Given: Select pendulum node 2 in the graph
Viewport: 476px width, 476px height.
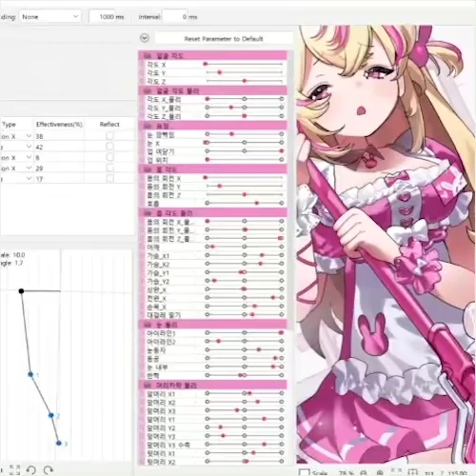Looking at the screenshot, I should coord(51,415).
